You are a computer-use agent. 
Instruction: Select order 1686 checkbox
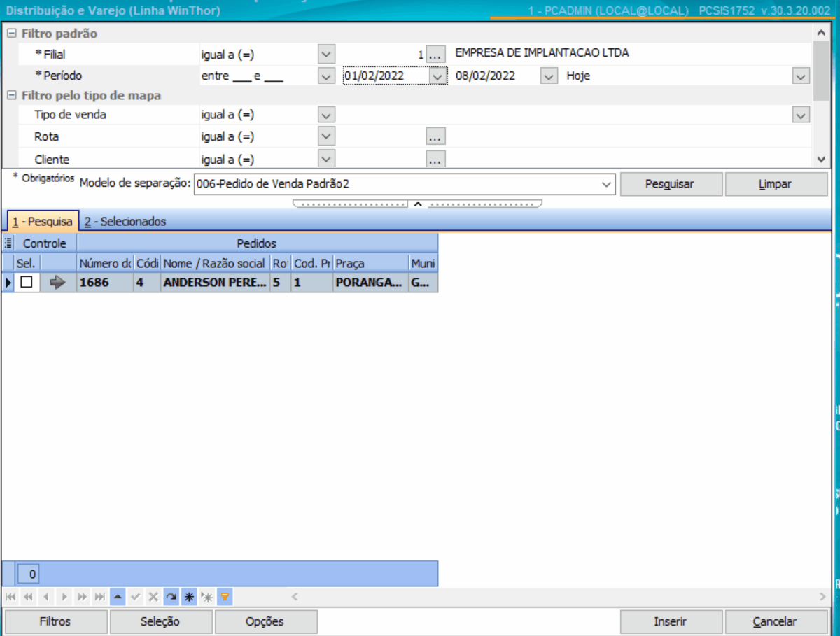(27, 283)
